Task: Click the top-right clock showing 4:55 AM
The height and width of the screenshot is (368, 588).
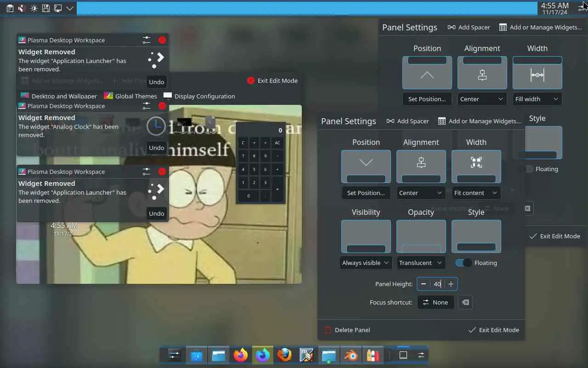Action: pos(555,8)
